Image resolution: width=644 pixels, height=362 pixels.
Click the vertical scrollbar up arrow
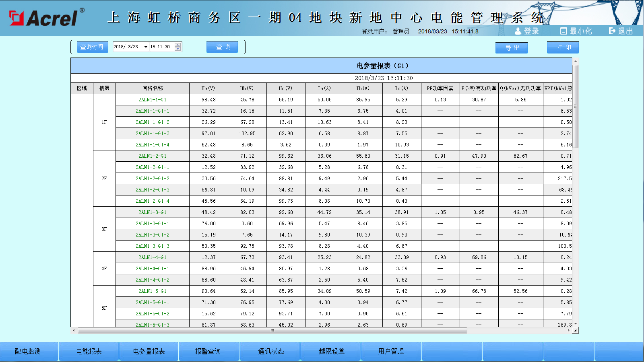point(576,61)
